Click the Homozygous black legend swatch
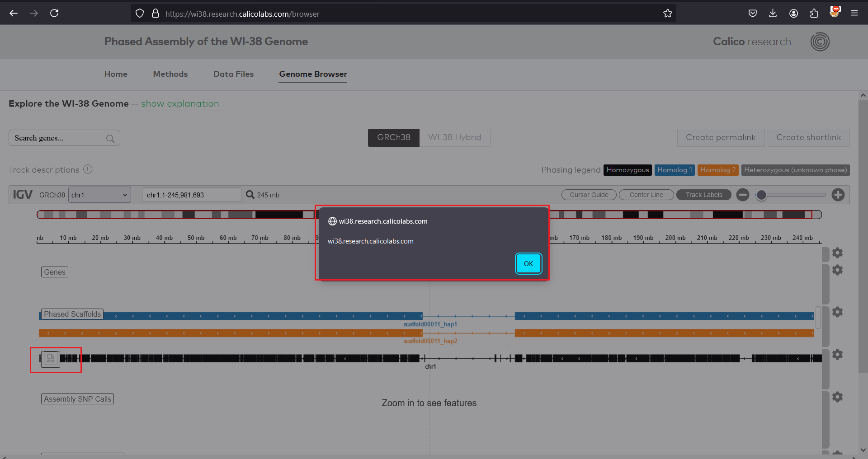The width and height of the screenshot is (868, 459). tap(627, 170)
